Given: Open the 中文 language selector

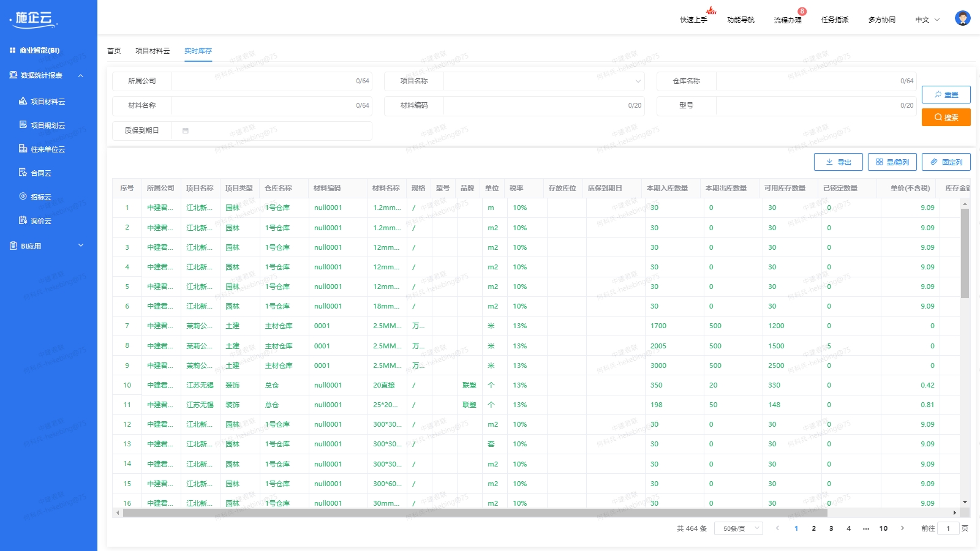Looking at the screenshot, I should pos(927,20).
